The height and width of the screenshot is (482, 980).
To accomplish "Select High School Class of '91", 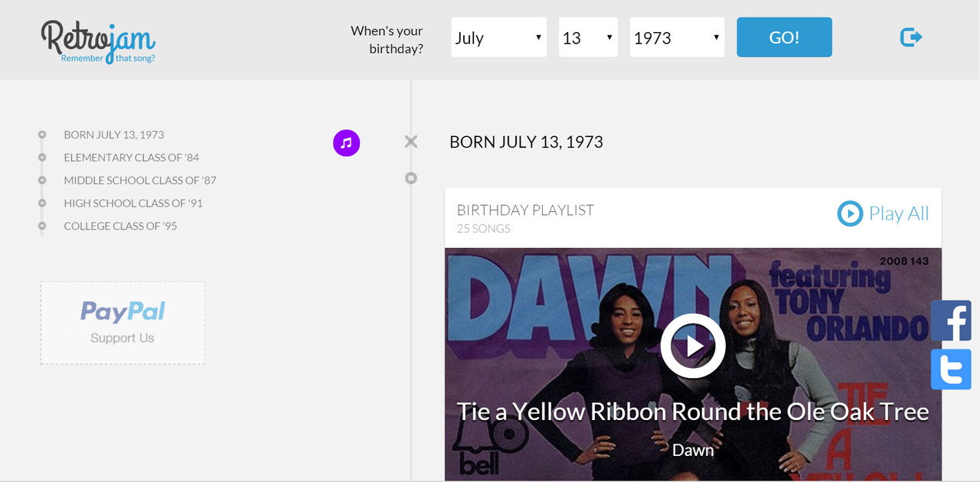I will click(133, 204).
